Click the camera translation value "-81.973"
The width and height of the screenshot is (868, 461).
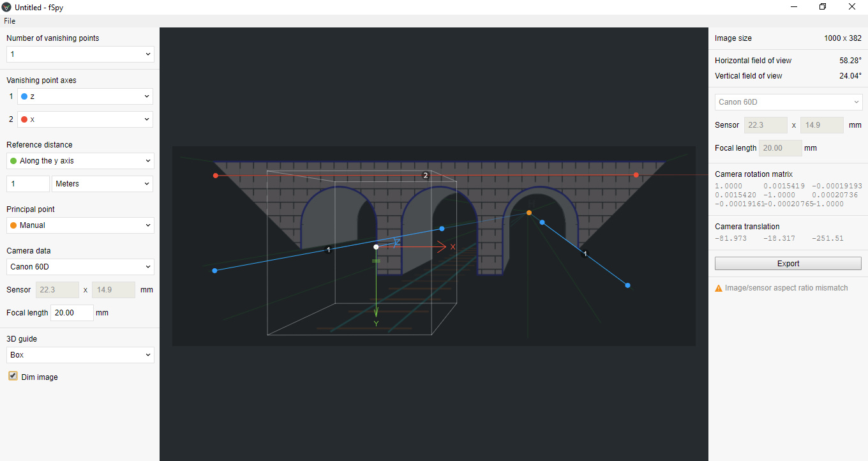[x=731, y=238]
